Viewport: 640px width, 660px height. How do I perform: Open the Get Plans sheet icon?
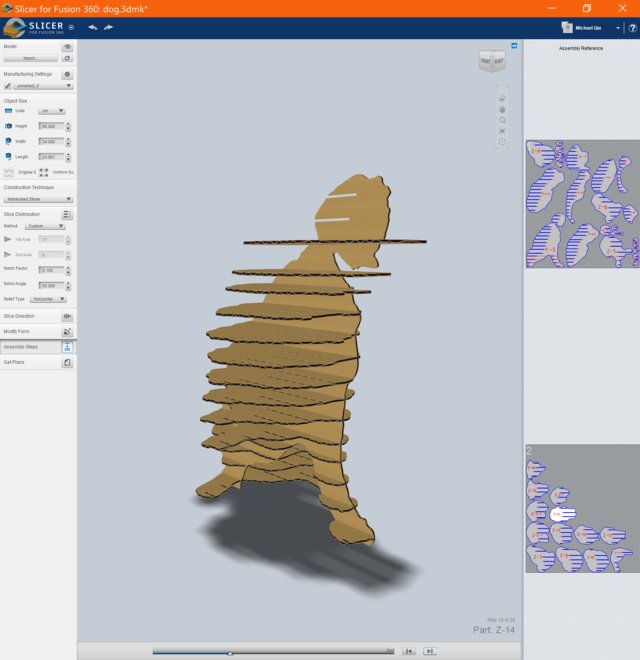pyautogui.click(x=67, y=362)
